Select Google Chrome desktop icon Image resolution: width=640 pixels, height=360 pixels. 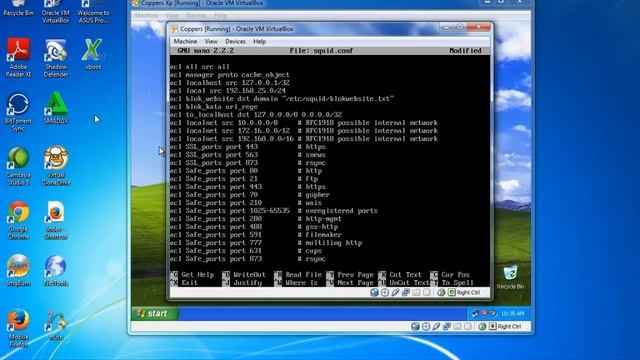coord(18,220)
